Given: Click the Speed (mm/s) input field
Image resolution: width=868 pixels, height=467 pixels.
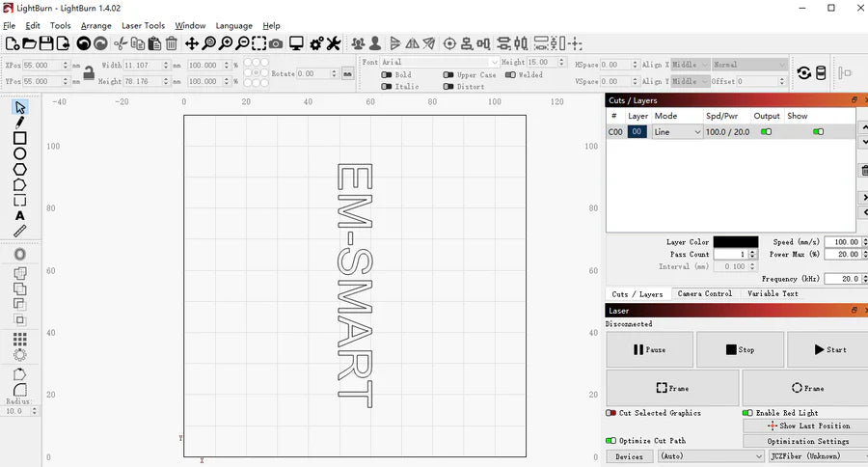Looking at the screenshot, I should [x=844, y=242].
